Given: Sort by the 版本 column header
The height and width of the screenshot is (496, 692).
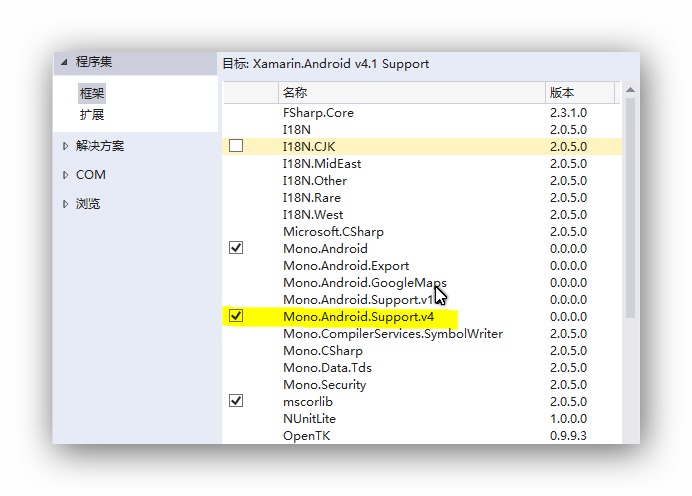Looking at the screenshot, I should click(x=579, y=93).
